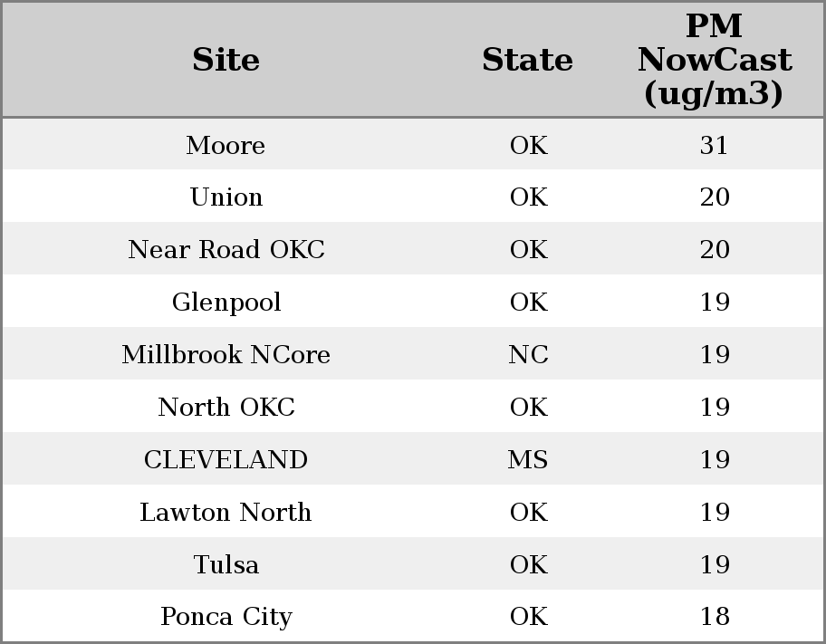Click the Site column header
The width and height of the screenshot is (826, 644).
point(226,60)
